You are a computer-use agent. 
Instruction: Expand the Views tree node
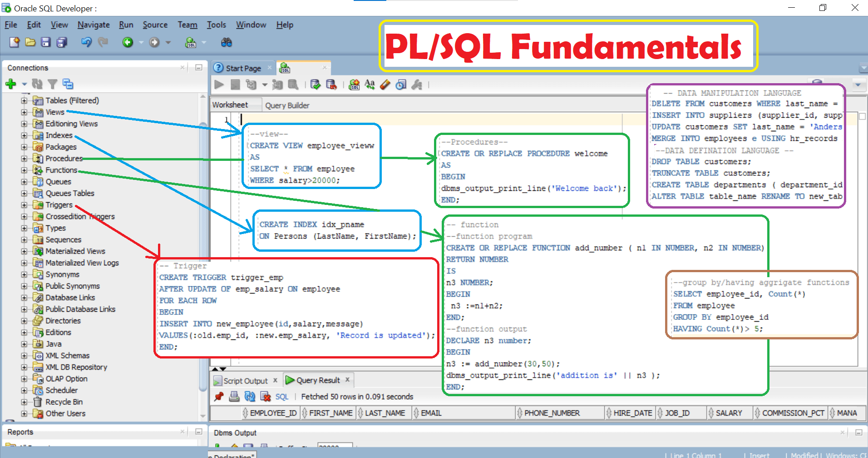click(x=24, y=112)
